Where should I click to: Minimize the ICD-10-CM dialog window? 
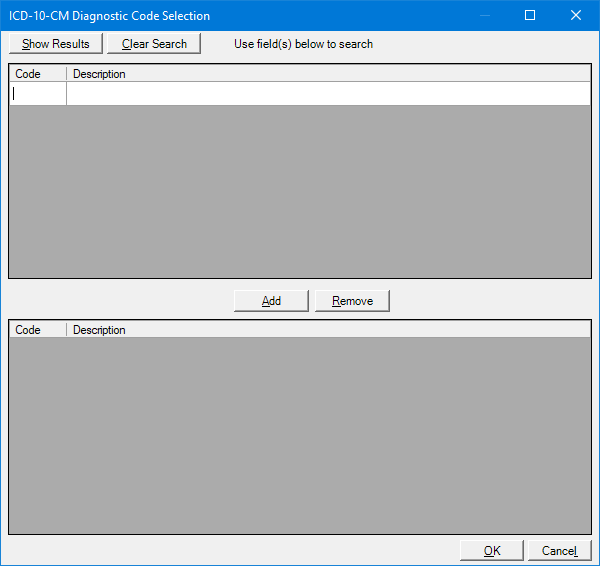[x=485, y=15]
